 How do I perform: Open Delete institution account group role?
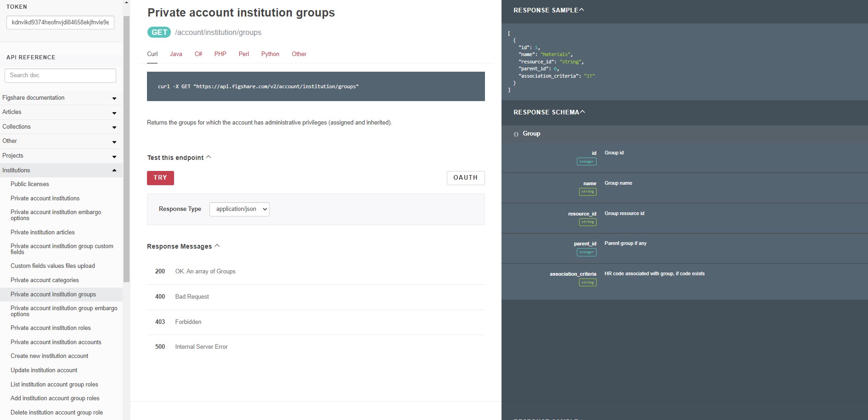[x=57, y=413]
